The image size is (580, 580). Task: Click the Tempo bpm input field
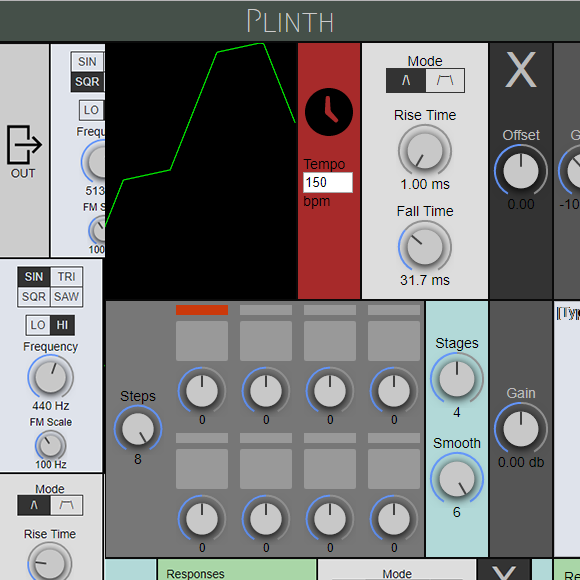(328, 182)
